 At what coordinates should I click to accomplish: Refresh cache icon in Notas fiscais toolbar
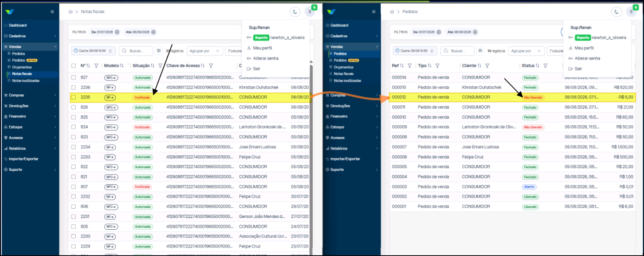[x=110, y=51]
